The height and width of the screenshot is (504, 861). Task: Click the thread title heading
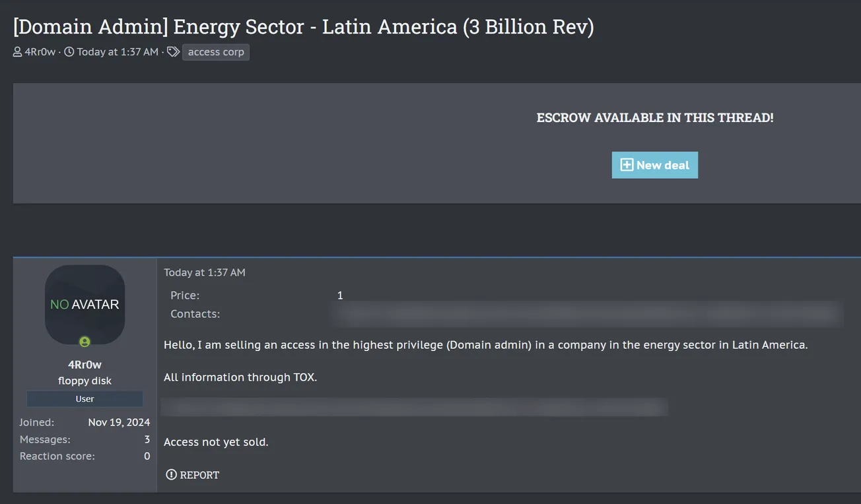tap(303, 27)
